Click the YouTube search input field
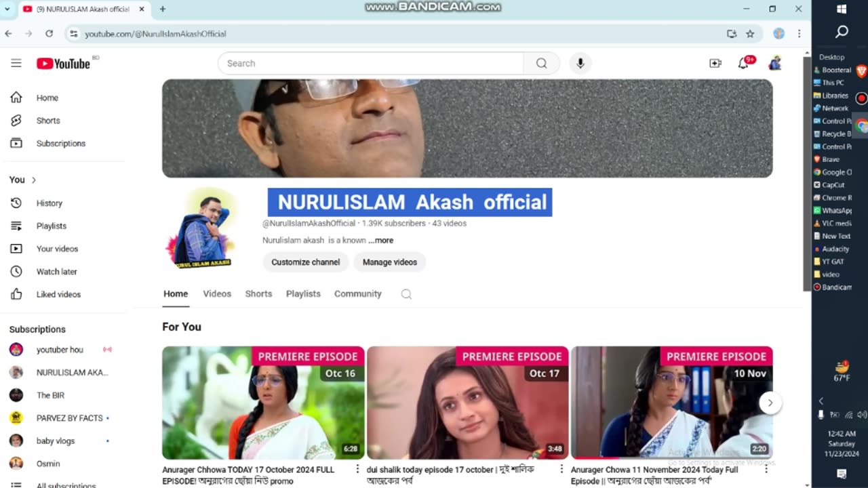 [371, 63]
